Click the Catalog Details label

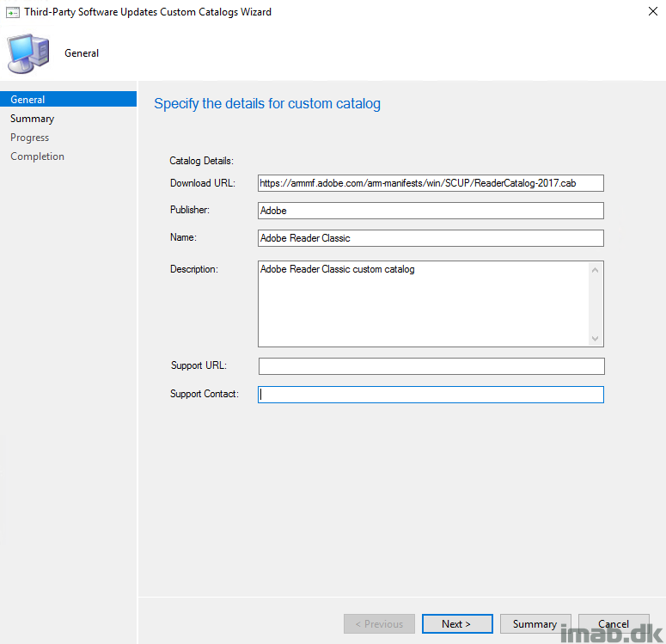201,161
